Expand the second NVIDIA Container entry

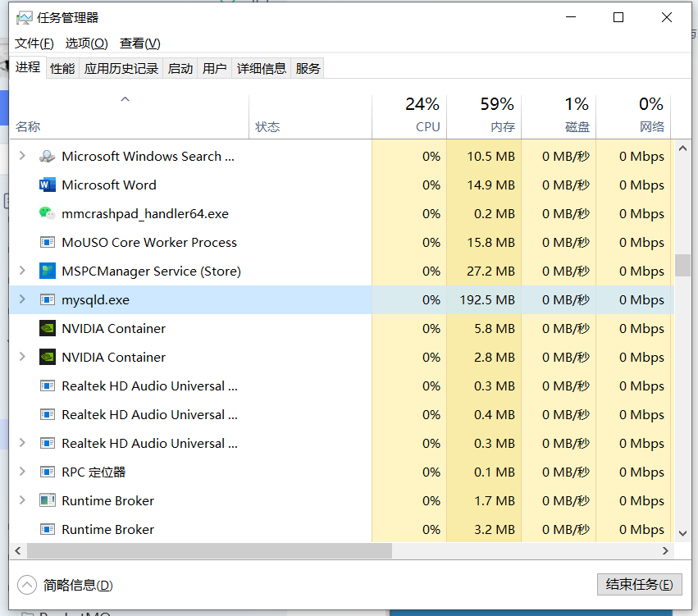22,358
